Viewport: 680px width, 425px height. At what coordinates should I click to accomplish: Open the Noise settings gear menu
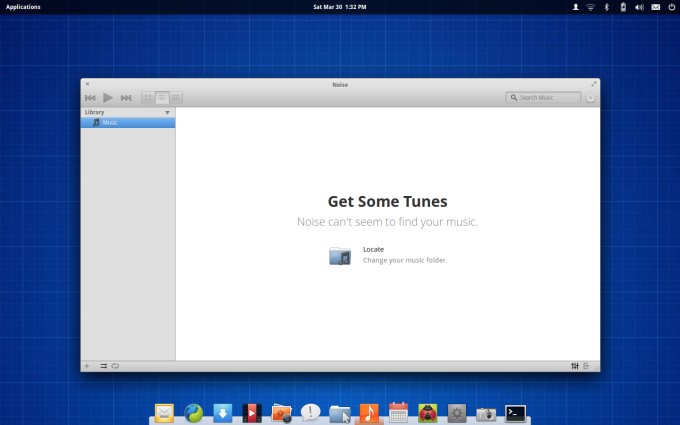point(590,98)
